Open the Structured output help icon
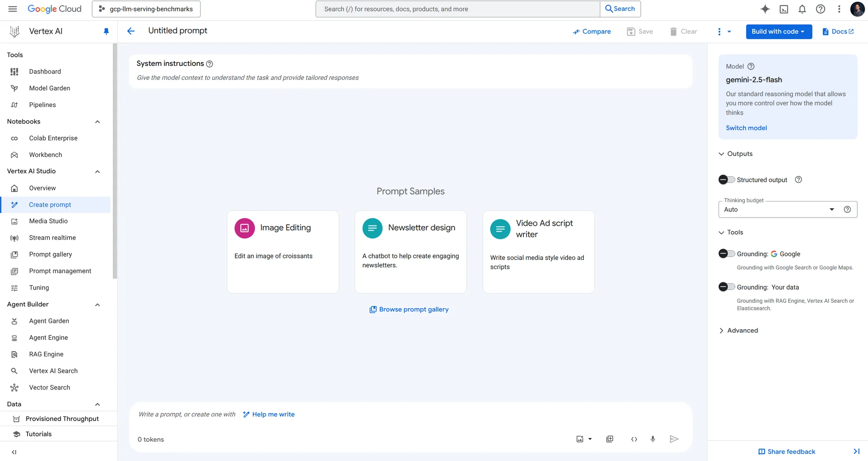Image resolution: width=868 pixels, height=461 pixels. click(x=798, y=180)
